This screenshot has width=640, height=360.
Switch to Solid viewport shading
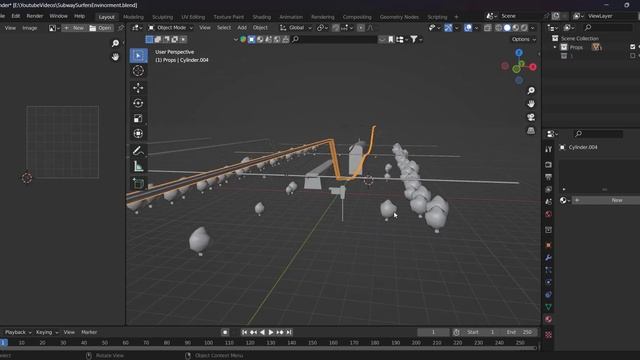pos(507,28)
